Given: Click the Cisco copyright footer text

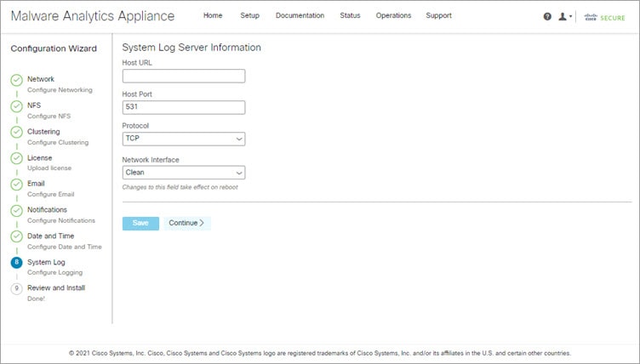Looking at the screenshot, I should [x=320, y=354].
